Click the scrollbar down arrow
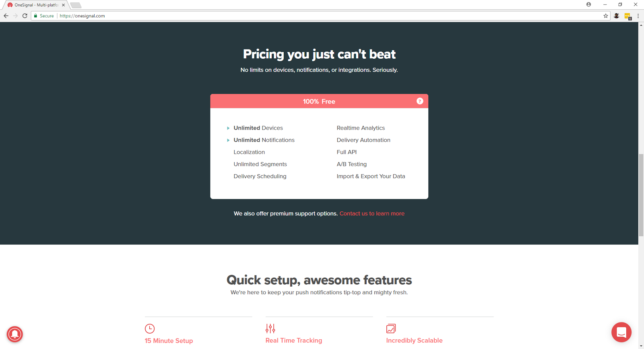Image resolution: width=644 pixels, height=349 pixels. (x=641, y=346)
